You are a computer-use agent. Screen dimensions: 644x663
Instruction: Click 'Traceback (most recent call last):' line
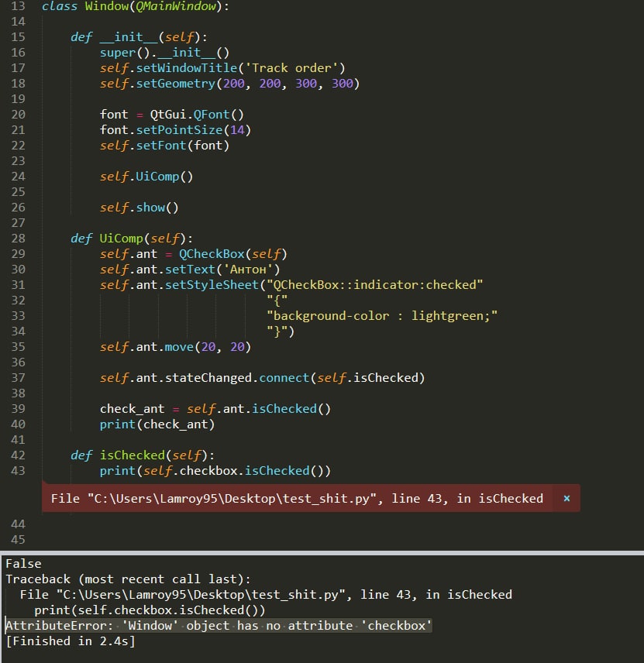[128, 579]
